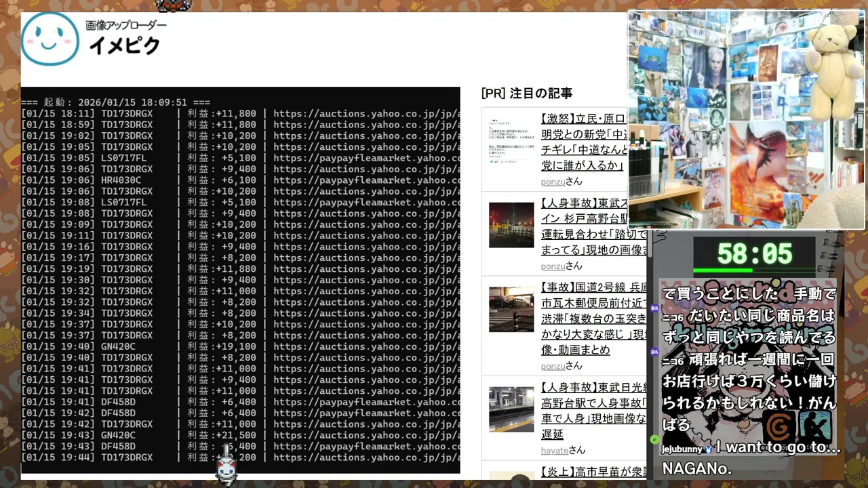Click the 利益:+21,500 profit value at 19:43
Image resolution: width=868 pixels, height=488 pixels.
pyautogui.click(x=222, y=435)
